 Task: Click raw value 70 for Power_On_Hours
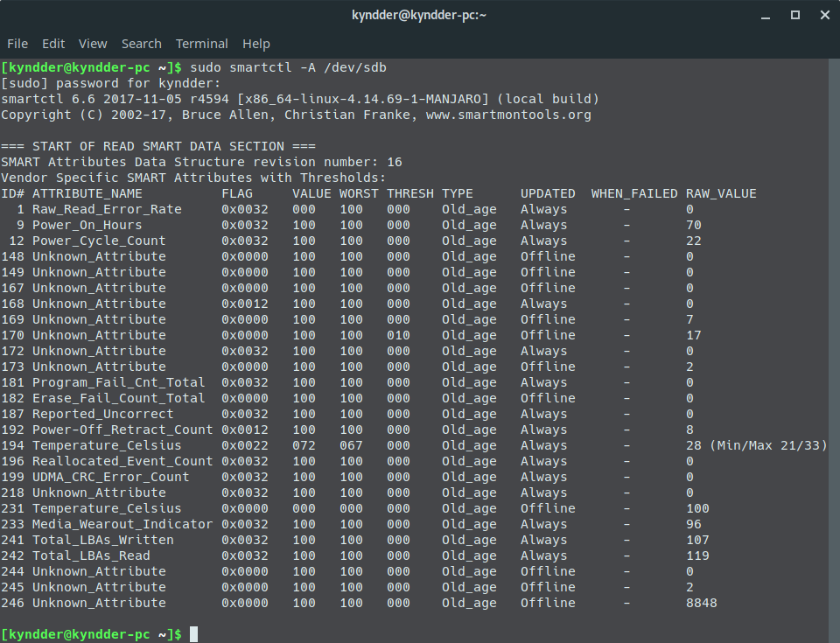(694, 225)
